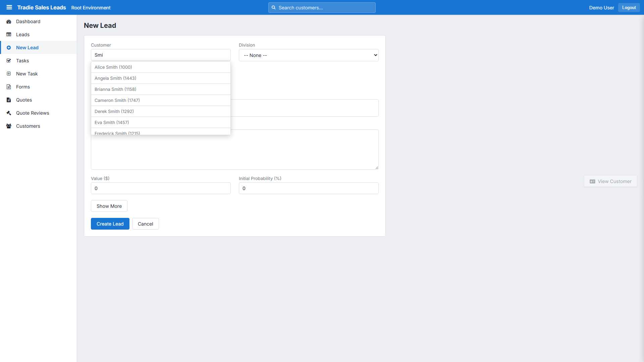Open the Division dropdown
This screenshot has height=362, width=644.
pos(309,55)
